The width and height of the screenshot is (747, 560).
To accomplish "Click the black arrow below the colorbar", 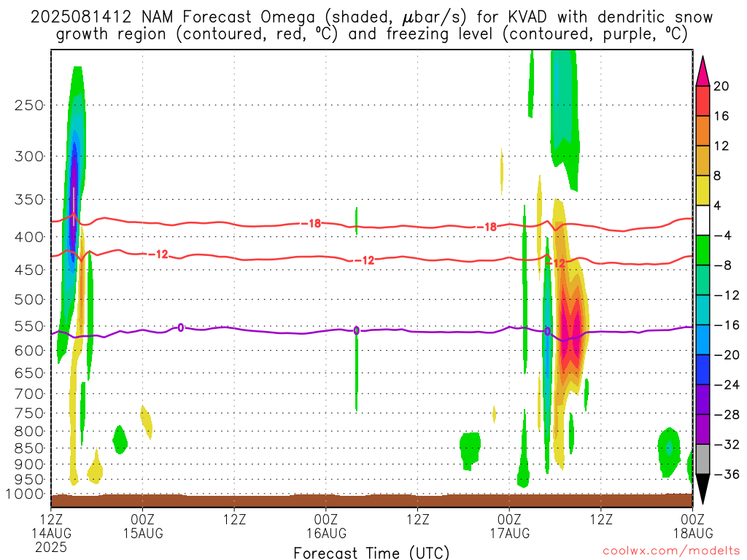I will [703, 489].
